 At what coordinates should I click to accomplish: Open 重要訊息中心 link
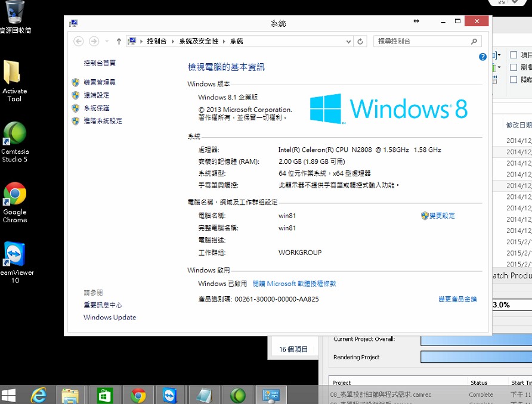[103, 305]
